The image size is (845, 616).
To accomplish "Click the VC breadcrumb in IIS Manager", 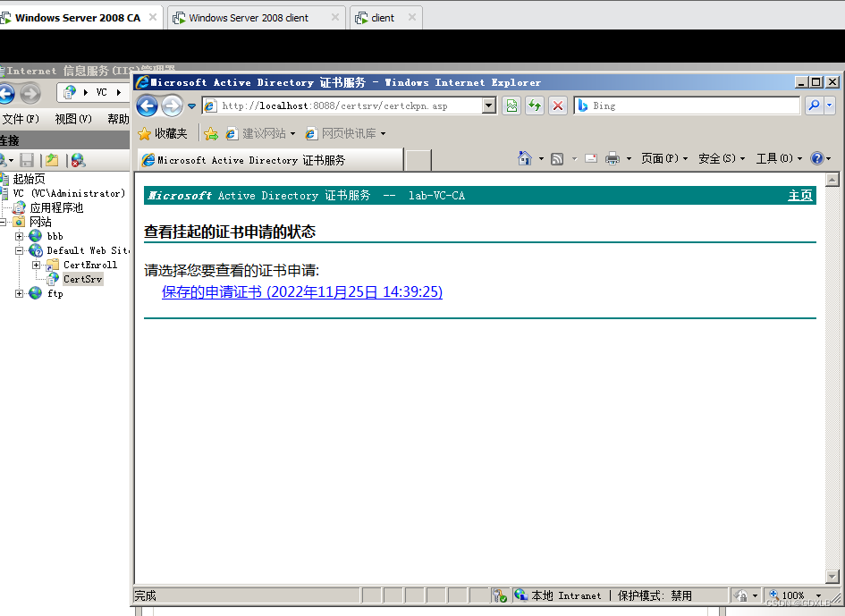I will pos(101,93).
